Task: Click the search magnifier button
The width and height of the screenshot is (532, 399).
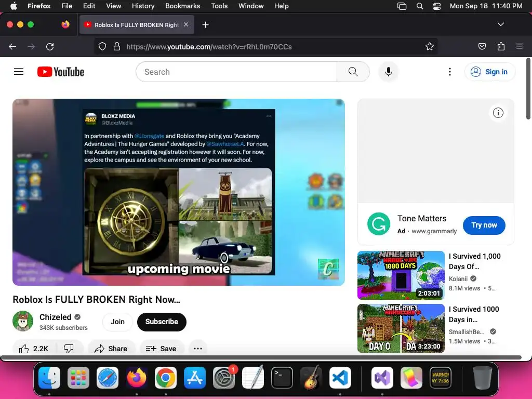Action: (353, 72)
